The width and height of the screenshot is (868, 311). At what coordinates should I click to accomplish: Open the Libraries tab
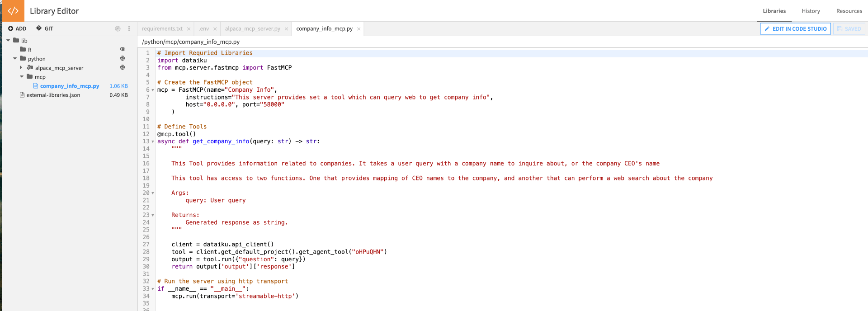point(774,11)
